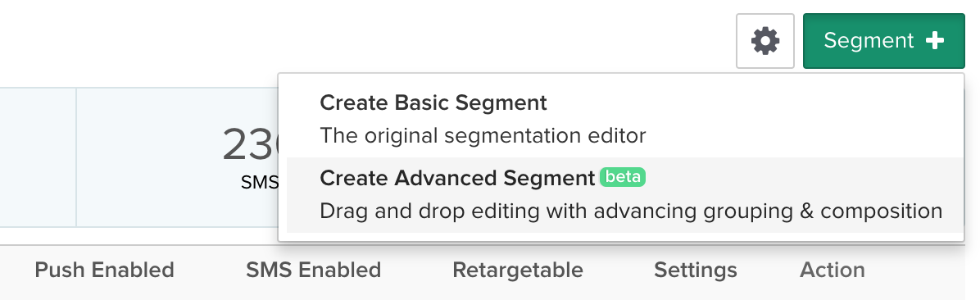Click the Settings column header
This screenshot has width=980, height=300.
click(x=695, y=270)
